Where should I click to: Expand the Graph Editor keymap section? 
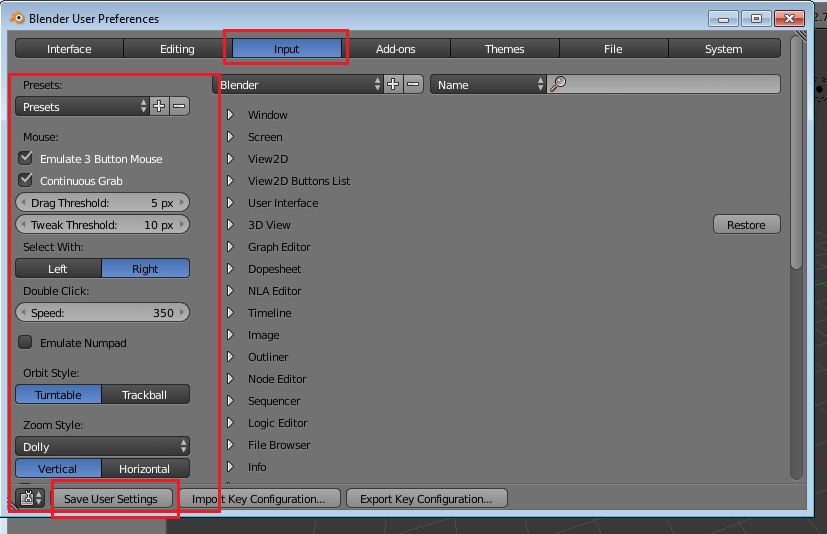click(x=230, y=247)
